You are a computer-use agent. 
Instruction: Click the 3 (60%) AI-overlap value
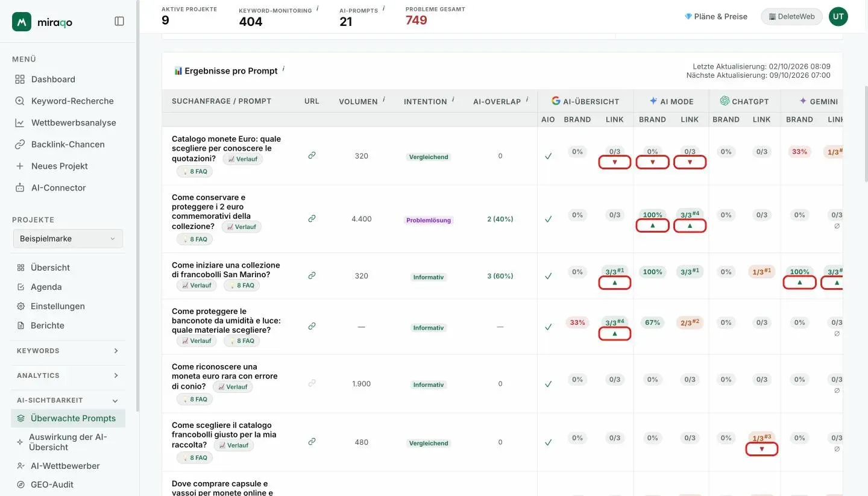tap(500, 276)
